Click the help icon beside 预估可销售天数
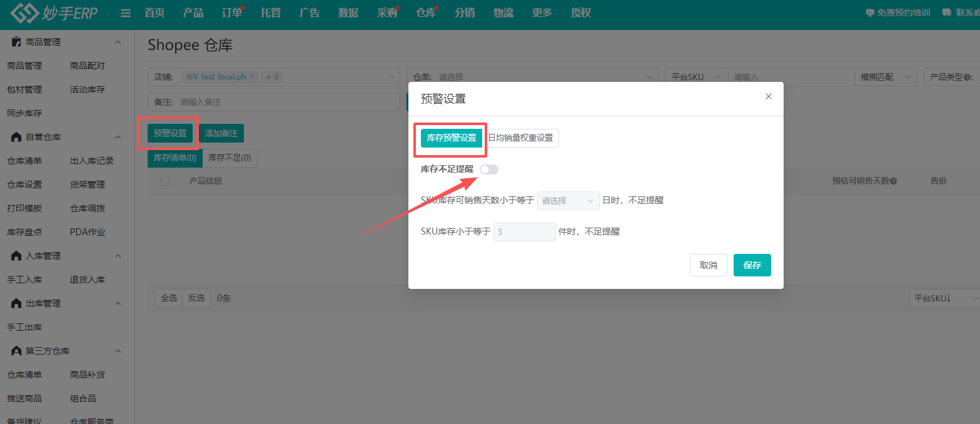 pos(894,181)
